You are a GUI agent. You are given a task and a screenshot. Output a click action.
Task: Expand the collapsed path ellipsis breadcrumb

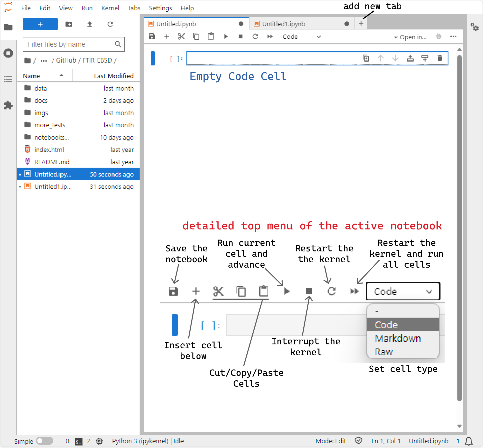pos(44,60)
